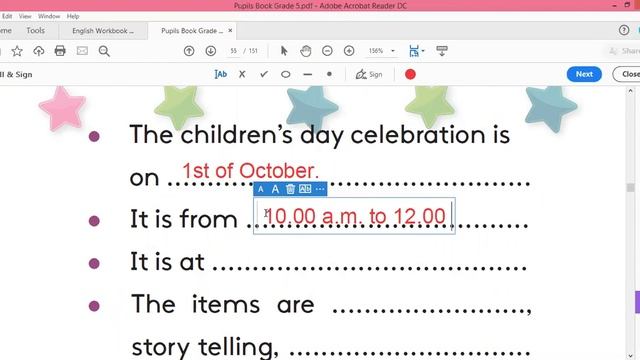The image size is (640, 360).
Task: Click the scrollbar up arrow
Action: tap(631, 91)
